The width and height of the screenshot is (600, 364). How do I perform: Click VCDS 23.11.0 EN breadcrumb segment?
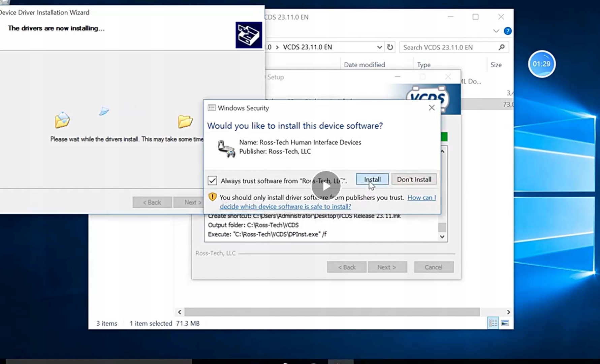307,47
